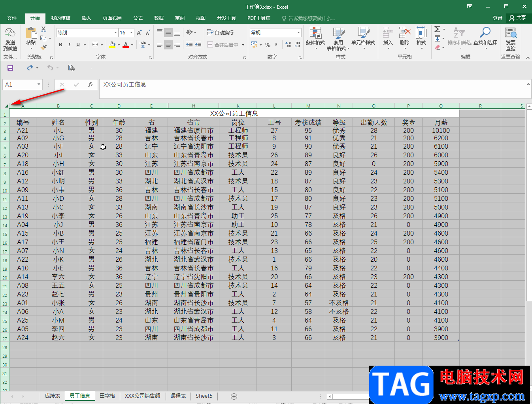
Task: Open Invoice Check (发票查验) tool
Action: pos(511,39)
